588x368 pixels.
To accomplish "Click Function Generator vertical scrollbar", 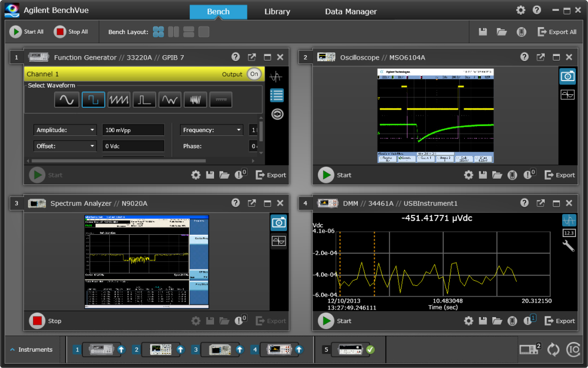I will pos(261,130).
